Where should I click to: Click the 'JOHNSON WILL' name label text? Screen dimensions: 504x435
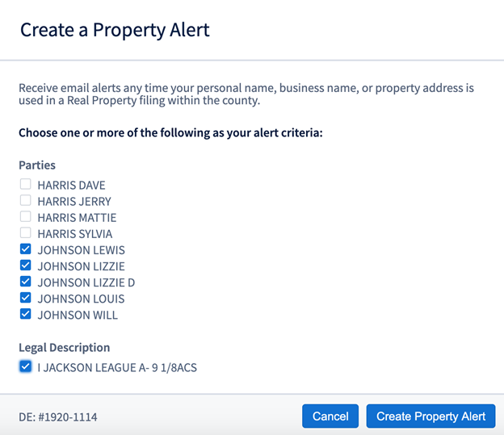[x=78, y=315]
